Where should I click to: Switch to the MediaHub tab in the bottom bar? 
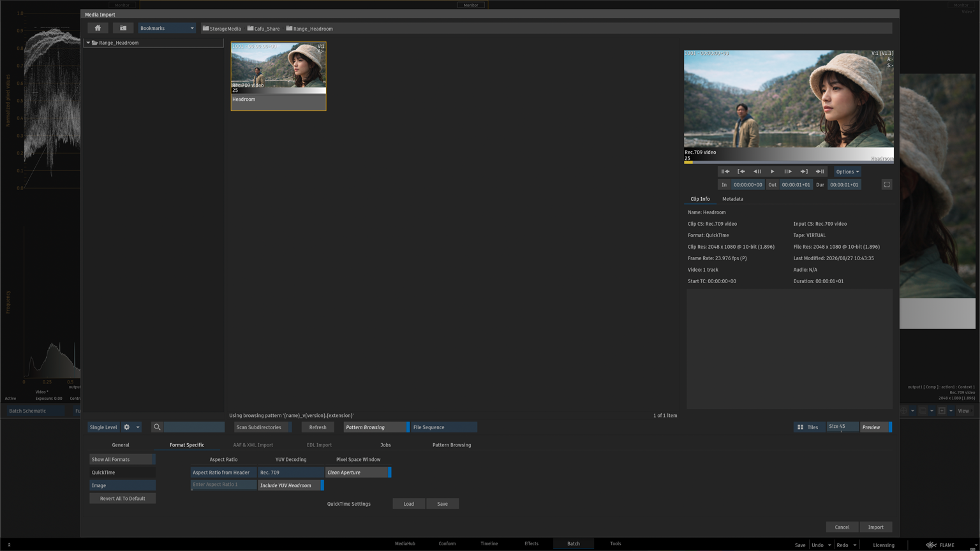coord(405,544)
